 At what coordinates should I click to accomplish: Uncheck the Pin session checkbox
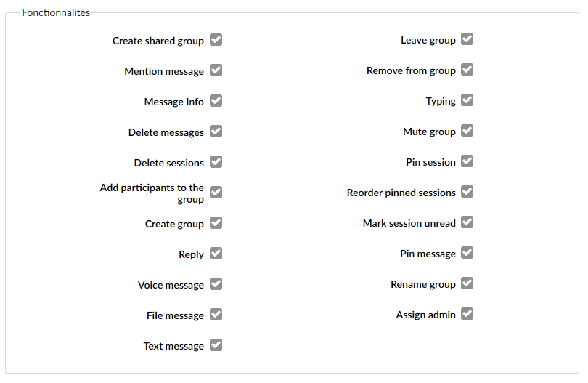coord(467,161)
